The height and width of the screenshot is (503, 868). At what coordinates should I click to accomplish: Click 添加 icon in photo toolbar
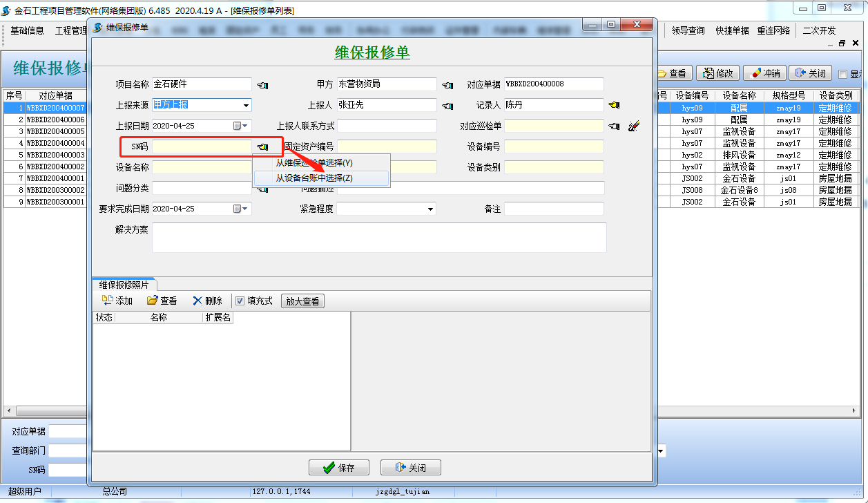pos(108,301)
